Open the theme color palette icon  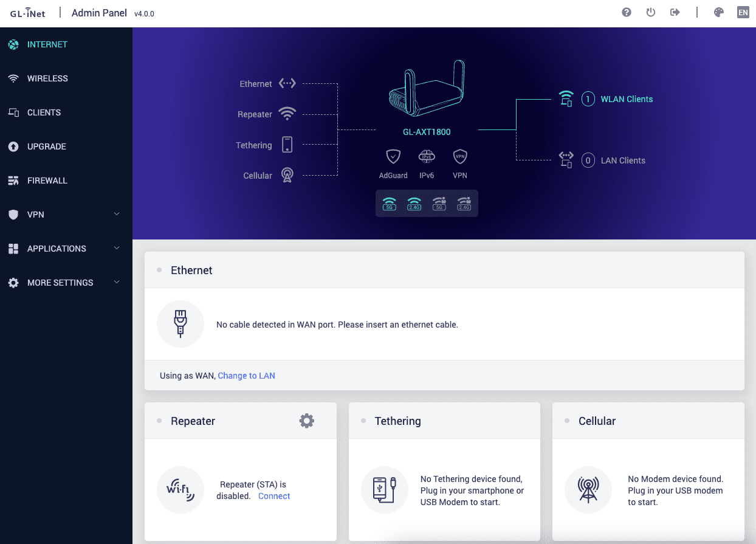click(719, 13)
